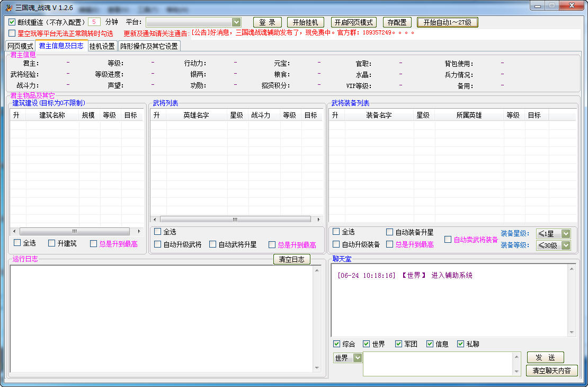Enable the 星空玩等平台 jump checkbox
This screenshot has height=387, width=588.
12,33
